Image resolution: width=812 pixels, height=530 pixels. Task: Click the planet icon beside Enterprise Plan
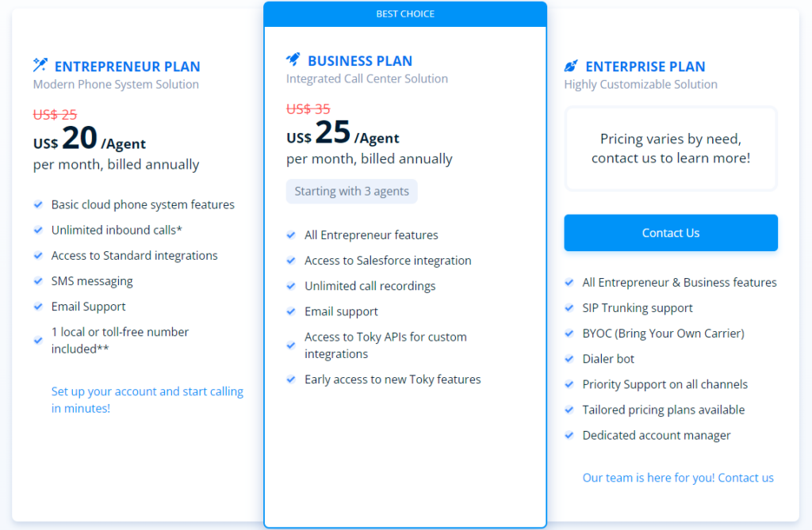point(571,67)
